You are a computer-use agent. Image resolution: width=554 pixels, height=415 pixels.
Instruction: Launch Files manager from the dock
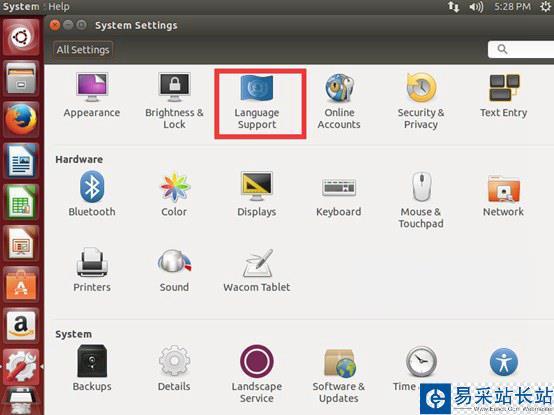(21, 78)
